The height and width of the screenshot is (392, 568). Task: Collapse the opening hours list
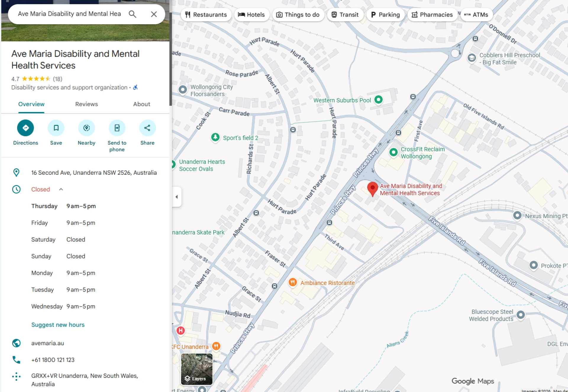point(61,189)
